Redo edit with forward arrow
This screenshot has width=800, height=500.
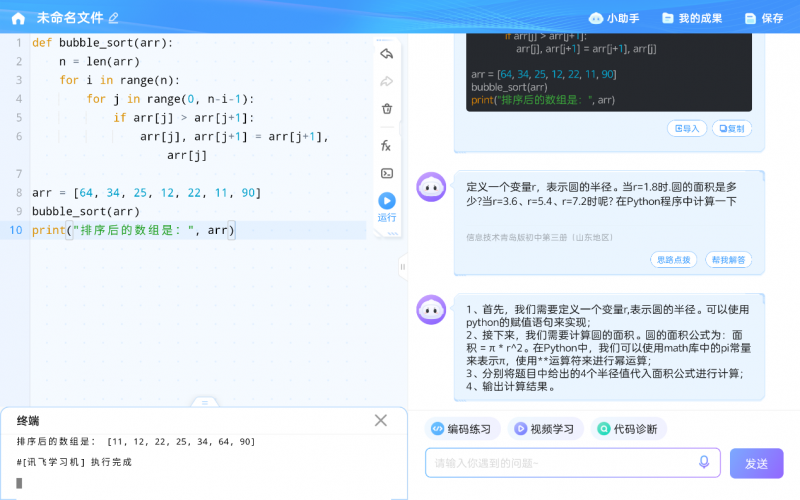(387, 81)
